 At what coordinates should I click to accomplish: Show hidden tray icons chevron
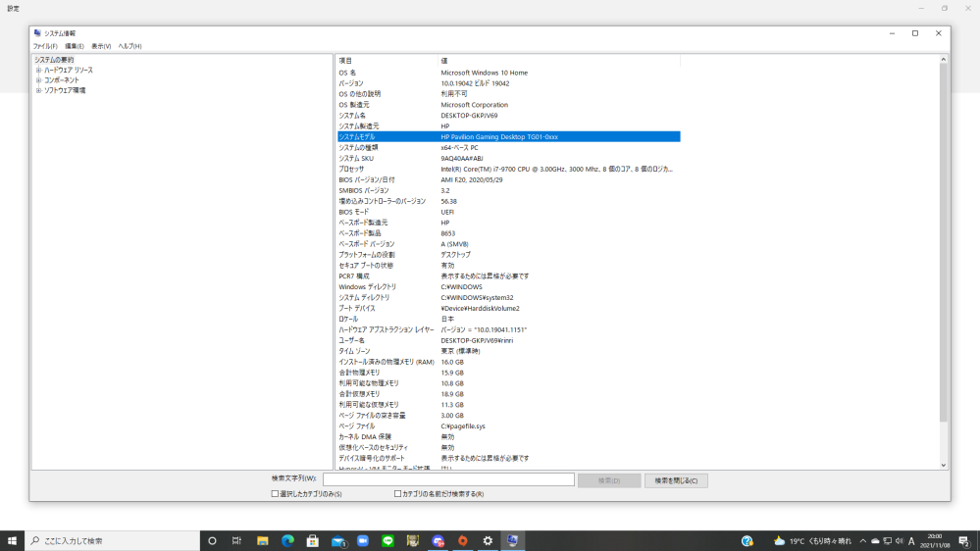(862, 541)
